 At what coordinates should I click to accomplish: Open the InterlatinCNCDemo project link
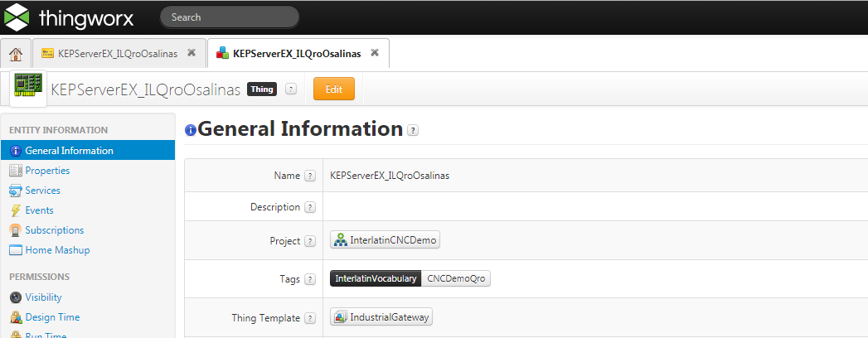pyautogui.click(x=386, y=240)
